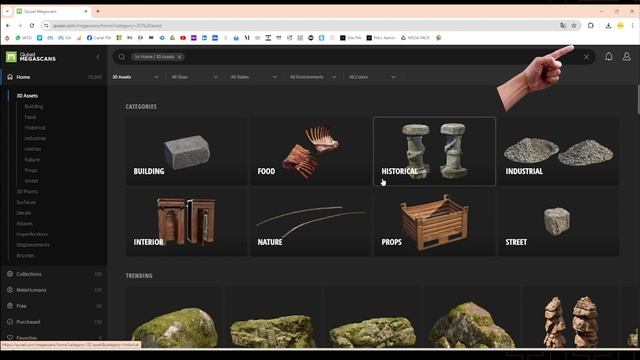This screenshot has height=360, width=640.
Task: Open the Purchased assets section
Action: pos(54,322)
